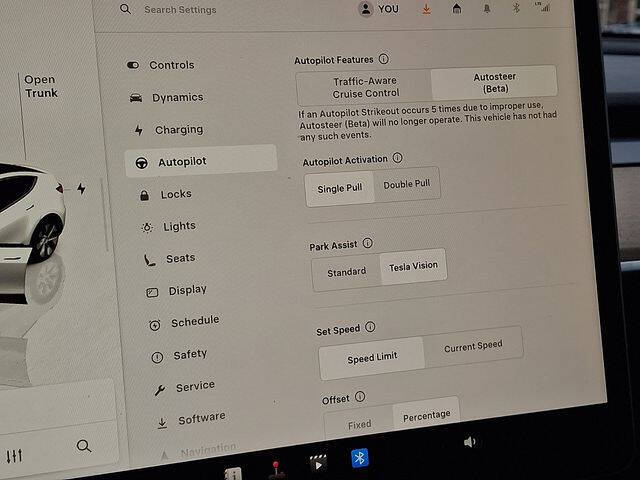Tap the volume speaker icon

(x=469, y=441)
